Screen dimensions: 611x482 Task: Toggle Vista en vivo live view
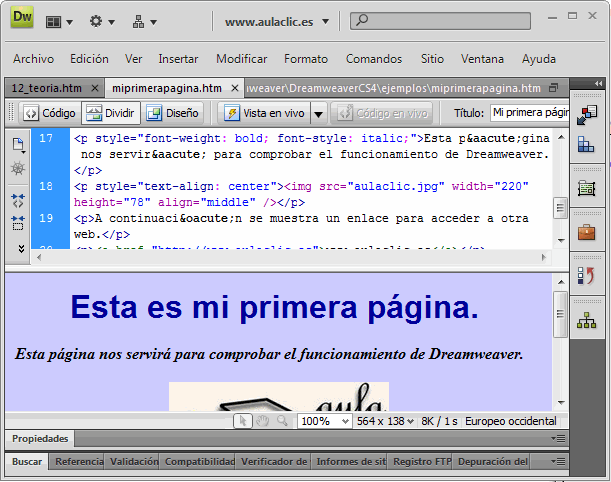[264, 113]
